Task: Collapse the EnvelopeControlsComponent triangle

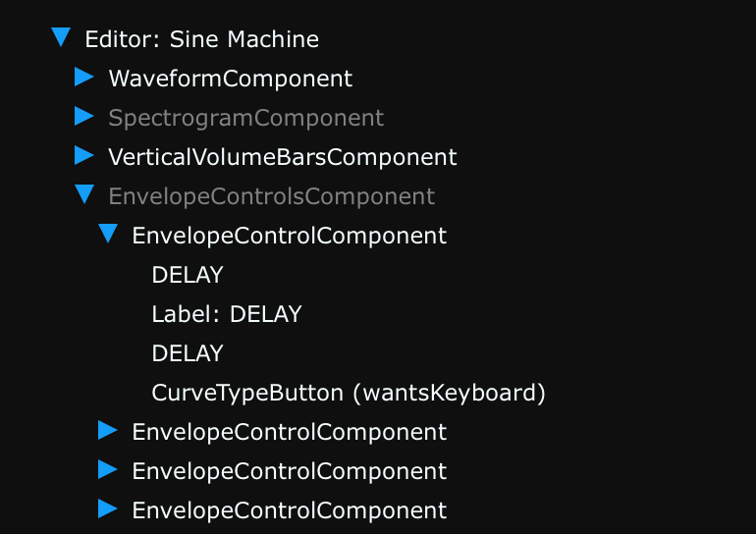Action: [84, 194]
